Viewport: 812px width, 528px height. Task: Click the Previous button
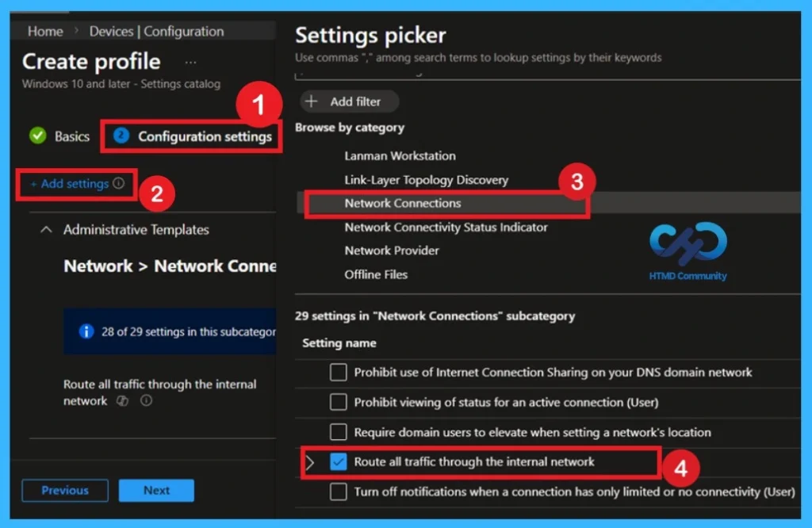point(64,490)
